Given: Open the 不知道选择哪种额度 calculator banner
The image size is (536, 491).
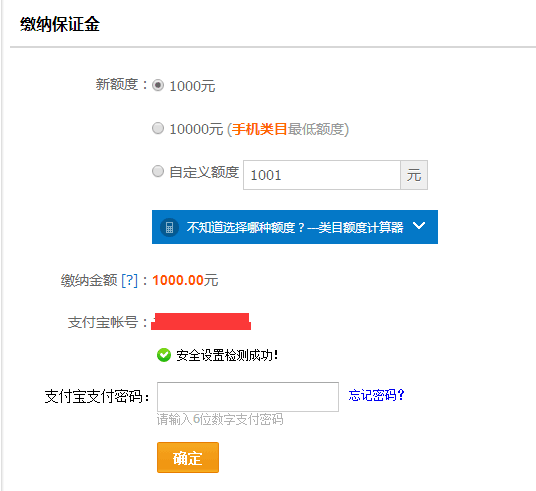Looking at the screenshot, I should click(x=295, y=227).
